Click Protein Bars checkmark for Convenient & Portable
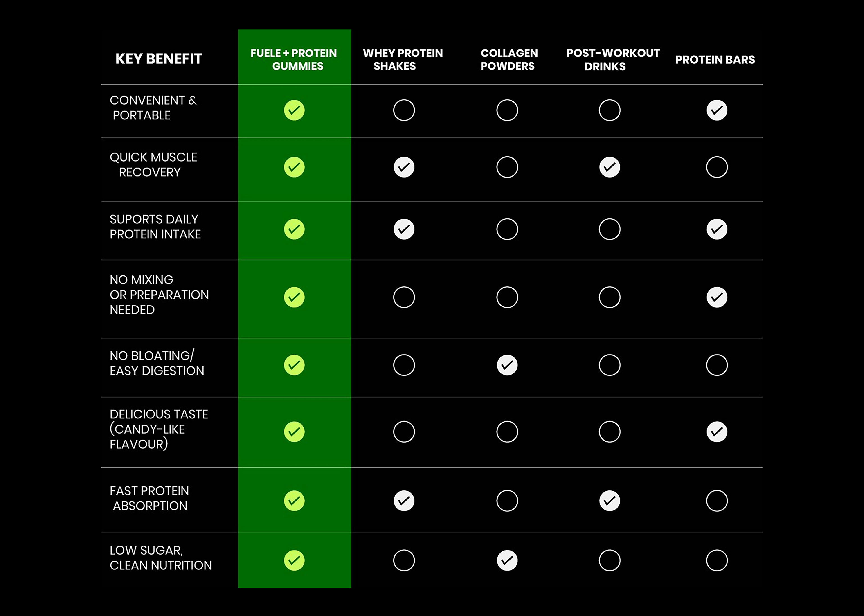 [x=717, y=110]
